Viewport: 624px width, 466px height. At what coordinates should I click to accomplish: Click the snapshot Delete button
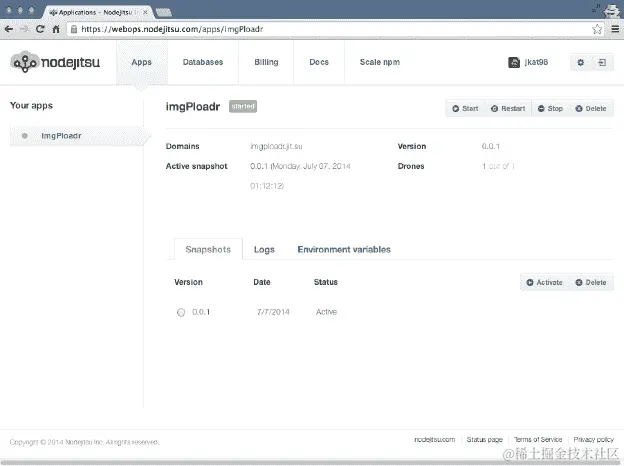tap(591, 283)
